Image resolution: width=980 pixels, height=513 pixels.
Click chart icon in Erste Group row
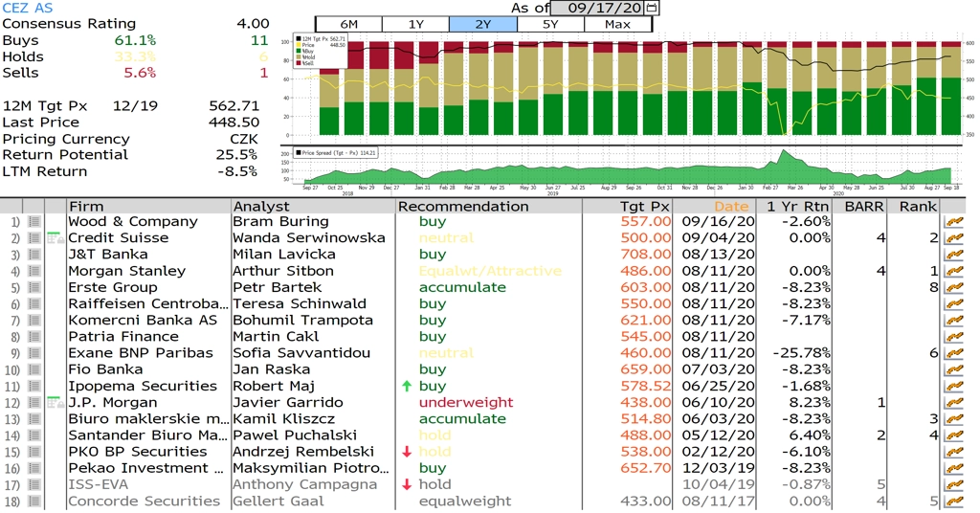pos(954,287)
